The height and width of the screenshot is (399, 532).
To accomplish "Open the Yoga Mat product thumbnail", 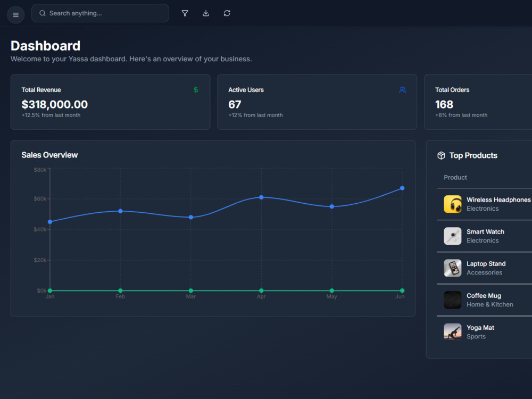I will pyautogui.click(x=453, y=331).
